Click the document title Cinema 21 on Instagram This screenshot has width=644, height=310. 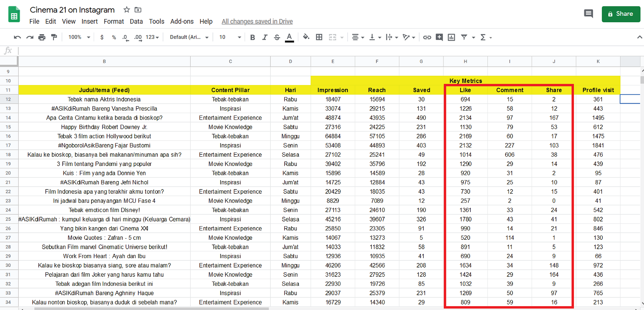(x=72, y=10)
